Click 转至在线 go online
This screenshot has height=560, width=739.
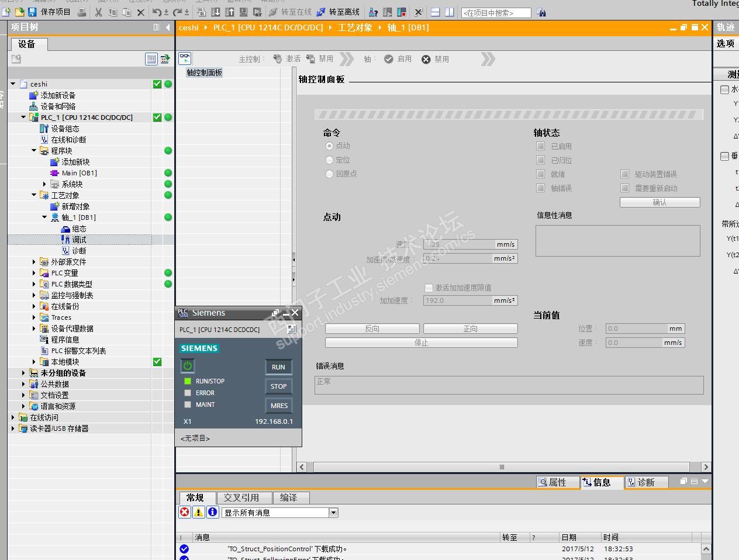(x=290, y=12)
